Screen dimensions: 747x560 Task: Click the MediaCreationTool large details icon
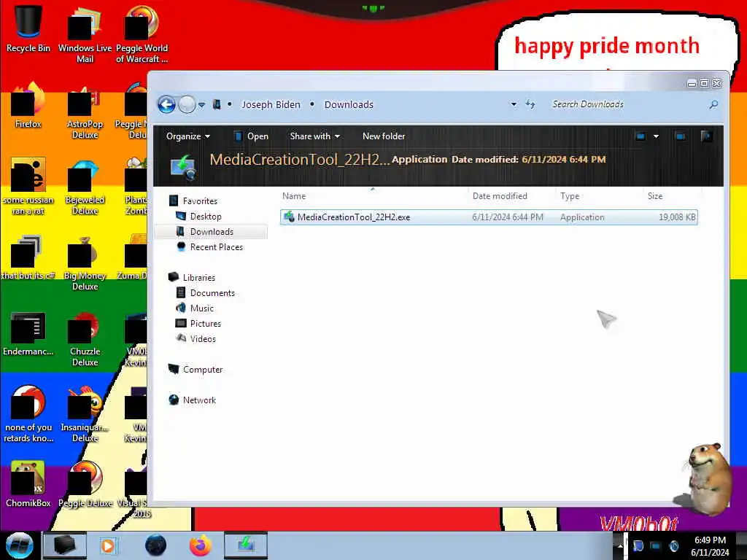point(183,167)
